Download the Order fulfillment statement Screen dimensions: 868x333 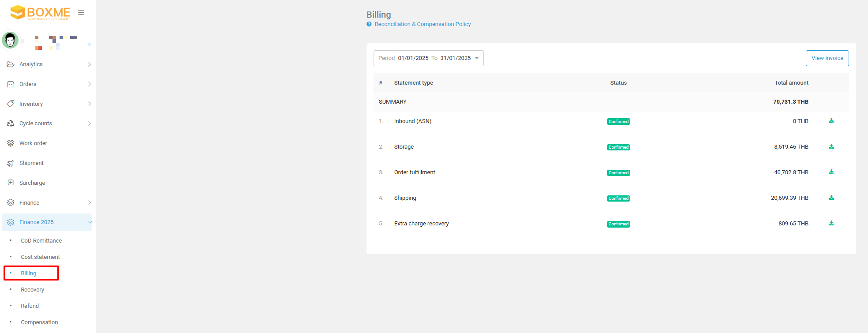(831, 172)
